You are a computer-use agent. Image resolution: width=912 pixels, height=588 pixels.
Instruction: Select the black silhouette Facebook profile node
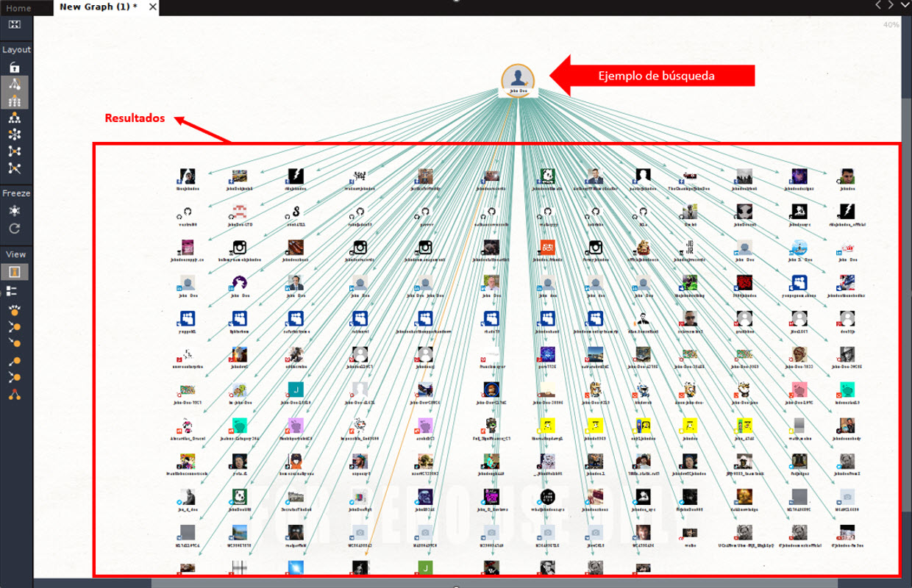[644, 176]
